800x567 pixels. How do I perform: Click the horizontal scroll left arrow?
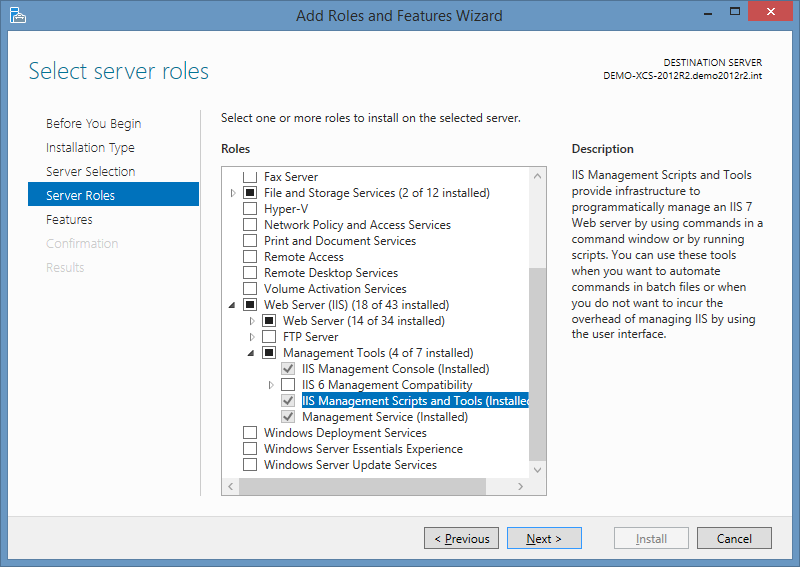(x=231, y=486)
